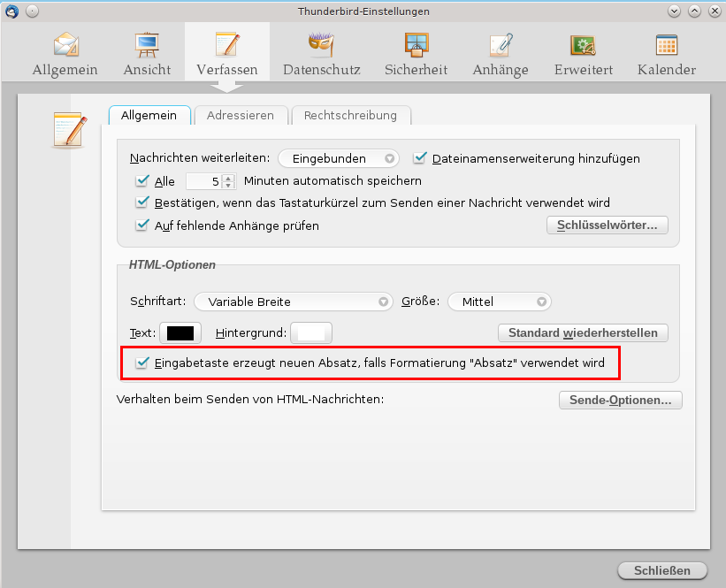Maximize window with up chevron button
This screenshot has width=726, height=588.
pyautogui.click(x=694, y=11)
